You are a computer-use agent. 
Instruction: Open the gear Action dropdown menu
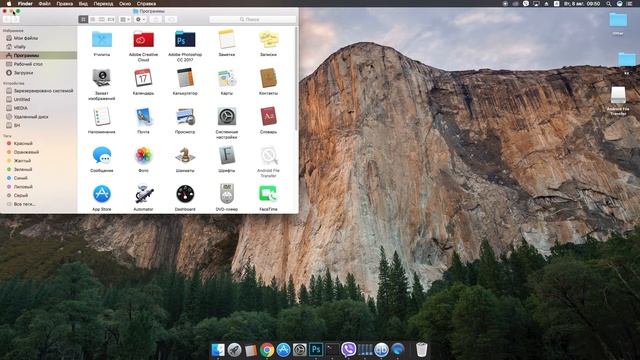click(x=140, y=19)
